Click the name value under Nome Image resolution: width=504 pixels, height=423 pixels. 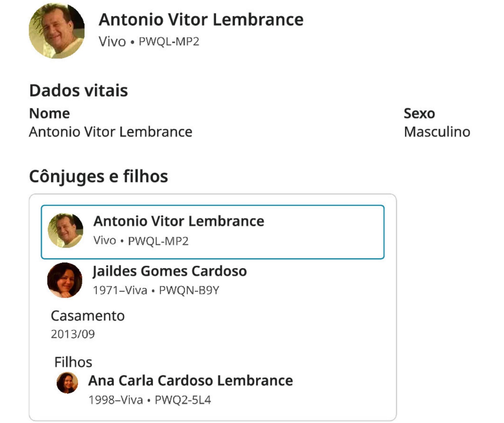pos(111,132)
